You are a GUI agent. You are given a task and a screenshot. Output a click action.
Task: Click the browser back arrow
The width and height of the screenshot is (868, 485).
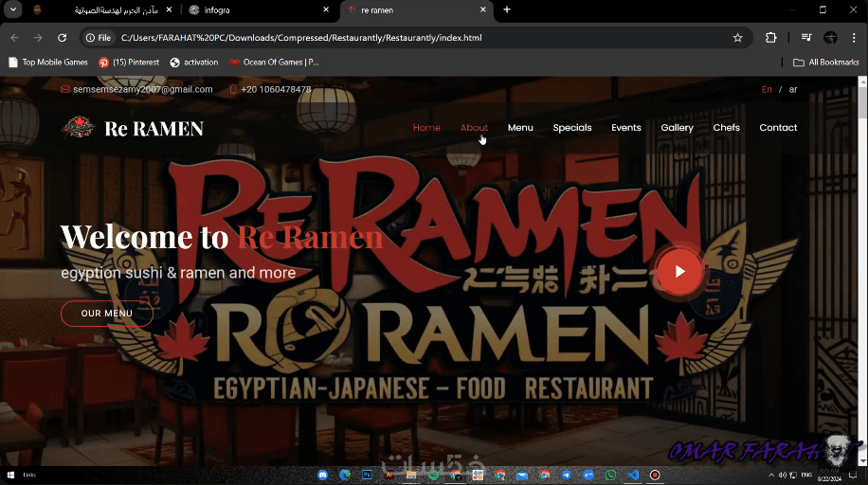pos(14,38)
